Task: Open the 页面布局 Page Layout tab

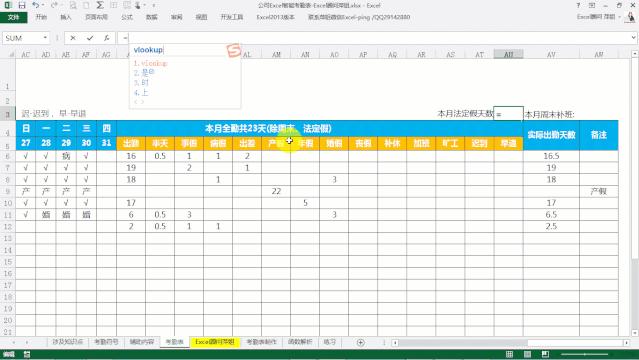Action: (97, 17)
